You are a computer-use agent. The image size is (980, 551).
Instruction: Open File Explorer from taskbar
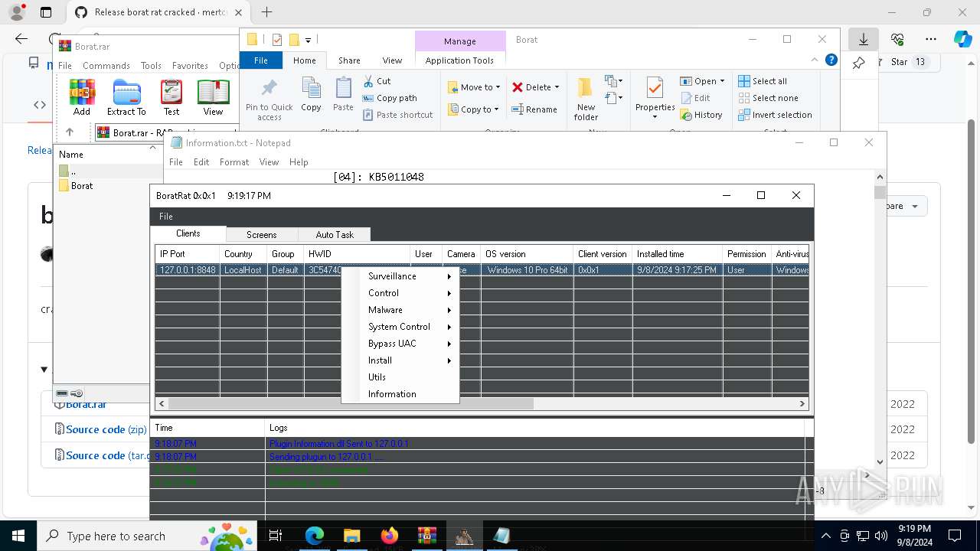(x=351, y=536)
